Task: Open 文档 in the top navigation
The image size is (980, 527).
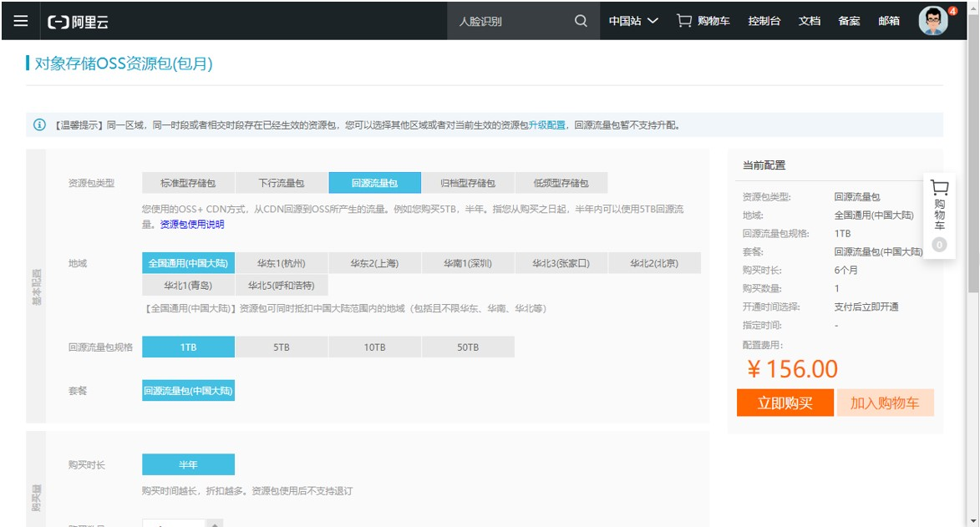Action: (810, 21)
